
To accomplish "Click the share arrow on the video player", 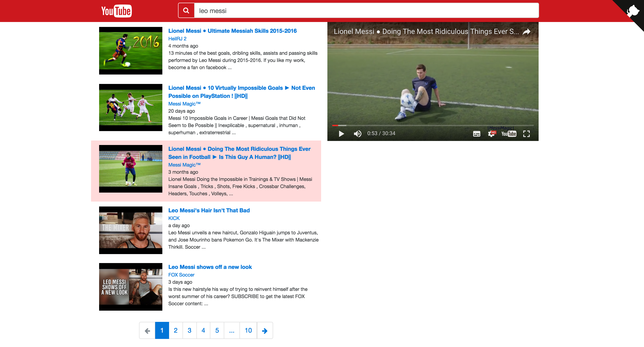I will coord(526,32).
